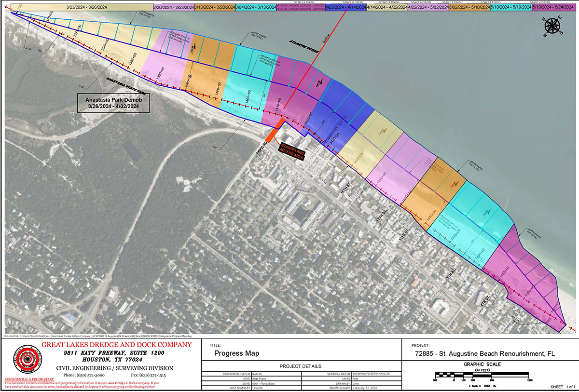Click the Progress Map title text
Screen dimensions: 579x392
coord(236,353)
